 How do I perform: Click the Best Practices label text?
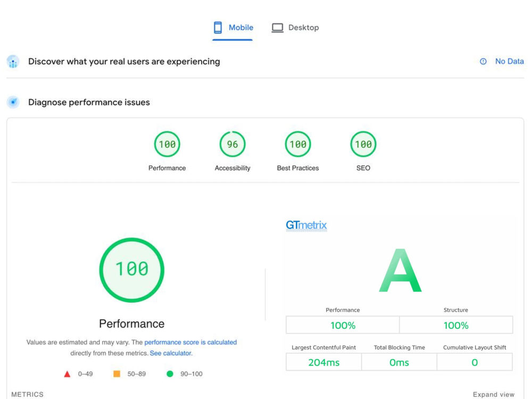[298, 168]
